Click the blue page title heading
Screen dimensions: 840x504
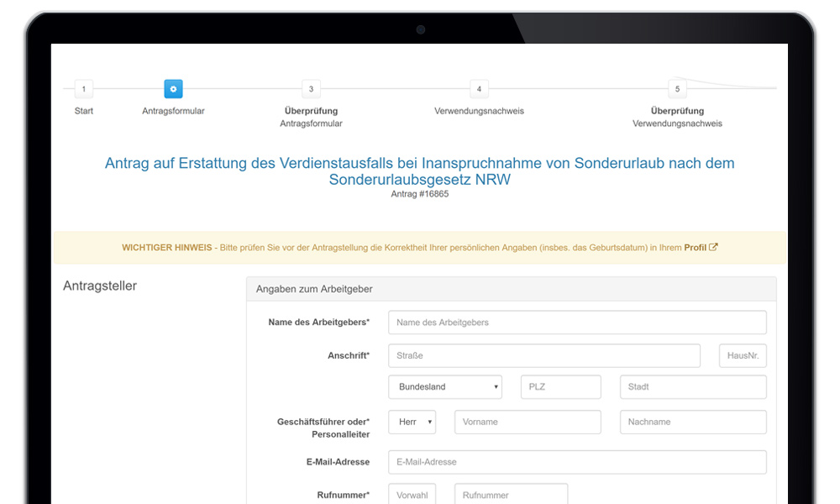point(419,171)
